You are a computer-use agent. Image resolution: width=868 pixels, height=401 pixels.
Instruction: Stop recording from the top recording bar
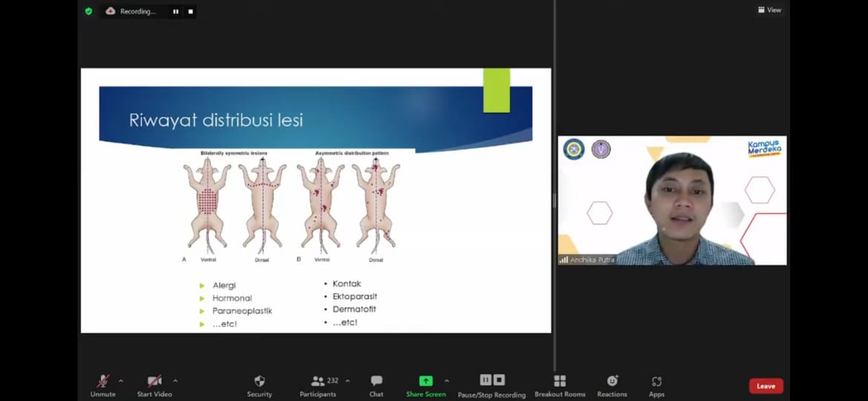(x=191, y=11)
